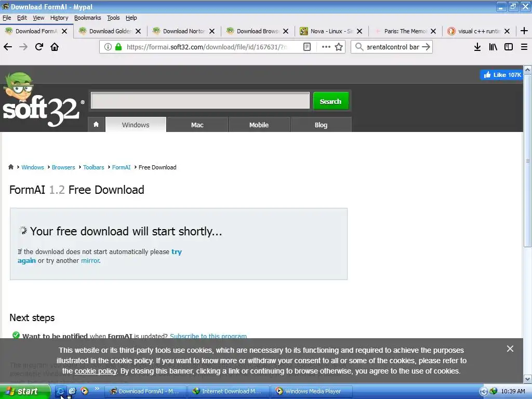Open the library menu icon
Screen dimensions: 532x399
click(x=493, y=47)
